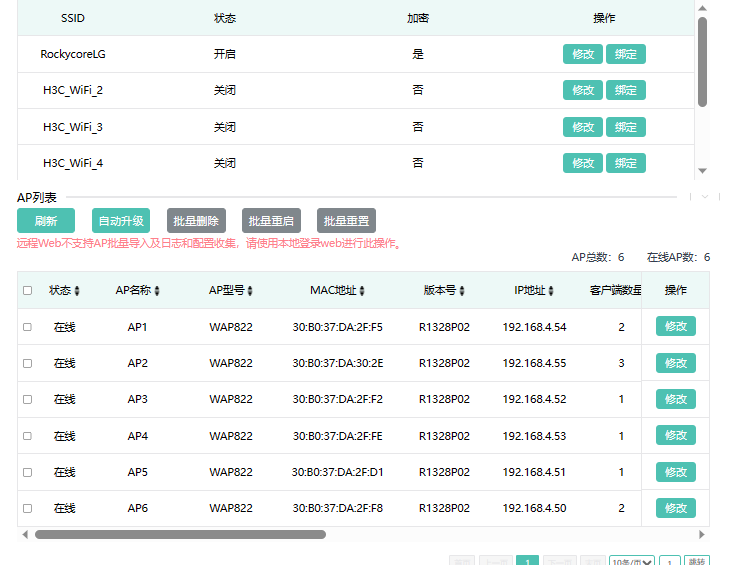This screenshot has height=565, width=737.
Task: Collapse the AP列表 section chevron
Action: click(705, 197)
